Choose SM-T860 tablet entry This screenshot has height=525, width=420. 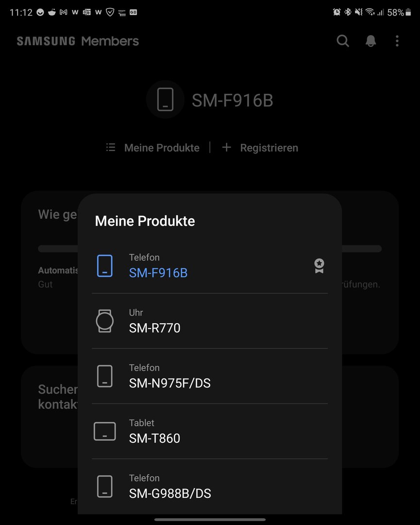(x=210, y=431)
